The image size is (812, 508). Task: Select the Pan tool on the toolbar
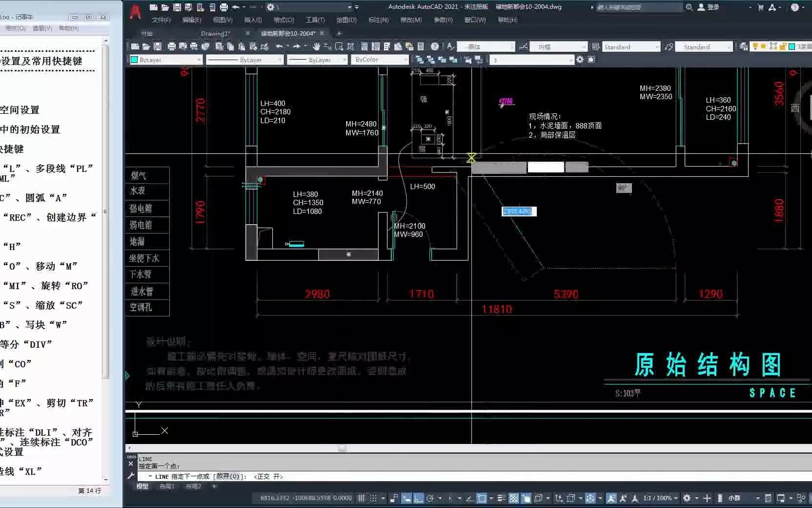click(317, 46)
